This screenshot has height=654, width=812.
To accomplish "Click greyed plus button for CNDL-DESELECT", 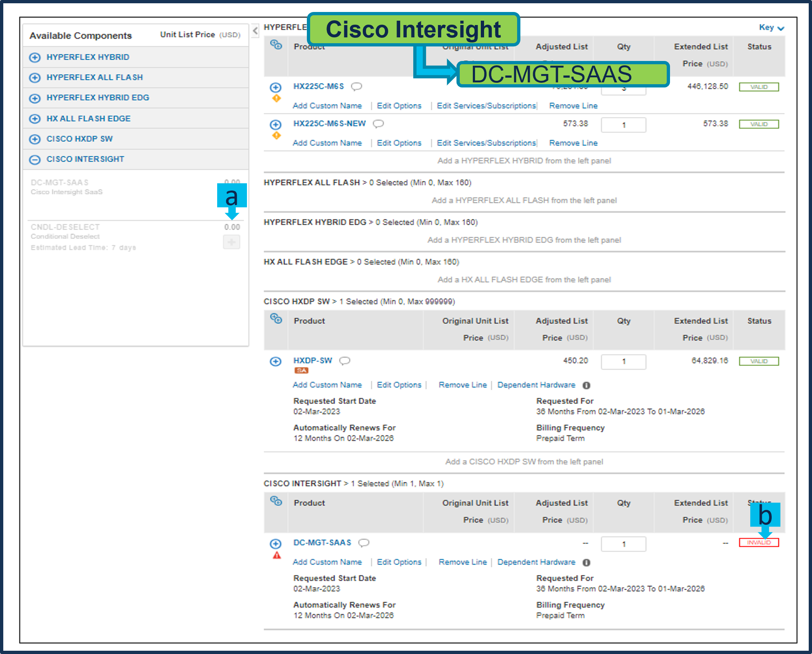I will 231,242.
